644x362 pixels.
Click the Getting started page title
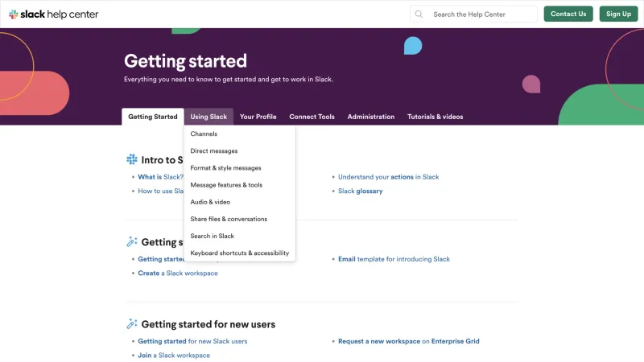(x=185, y=61)
